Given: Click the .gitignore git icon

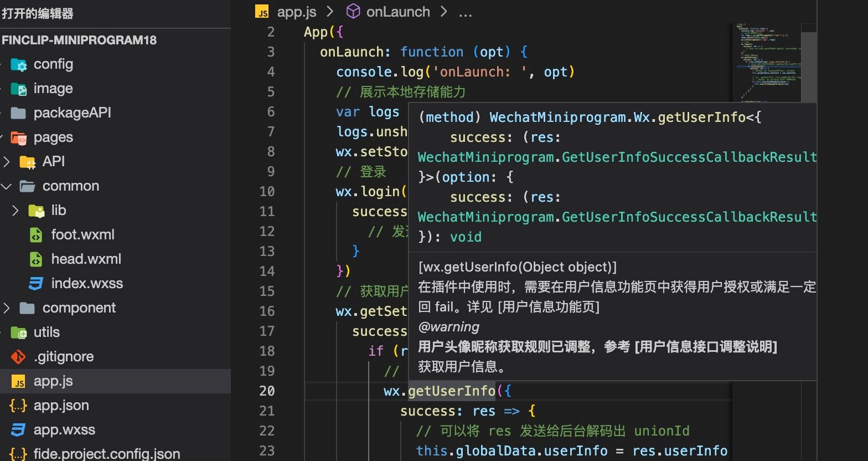Looking at the screenshot, I should tap(18, 357).
